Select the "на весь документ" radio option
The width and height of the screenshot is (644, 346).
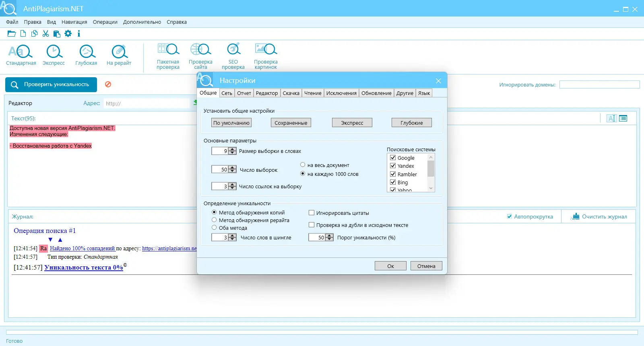[x=303, y=165]
